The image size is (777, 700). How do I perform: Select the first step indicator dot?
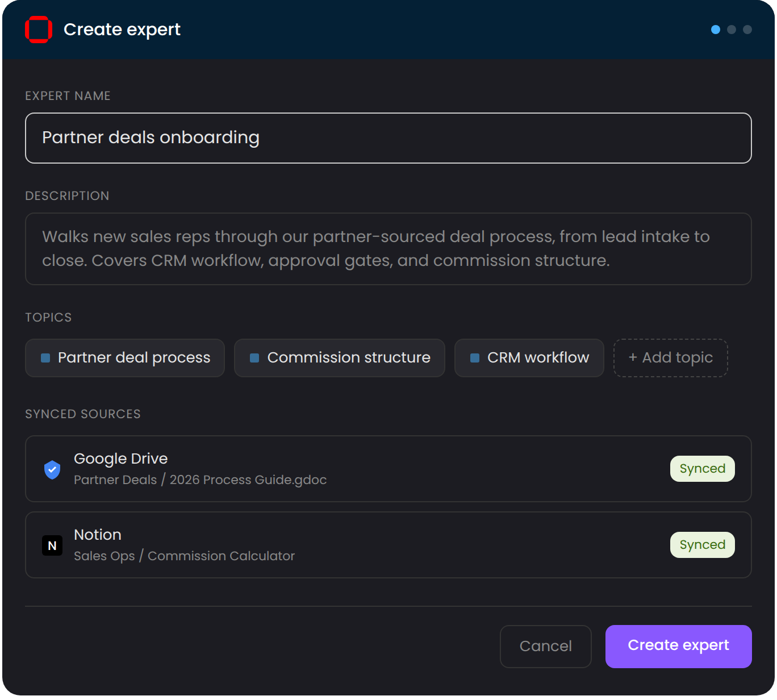715,30
